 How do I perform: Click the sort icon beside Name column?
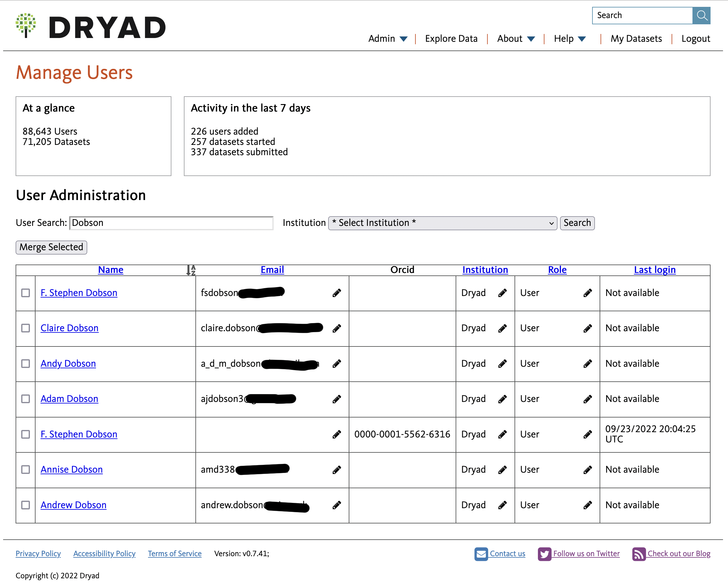click(x=190, y=270)
